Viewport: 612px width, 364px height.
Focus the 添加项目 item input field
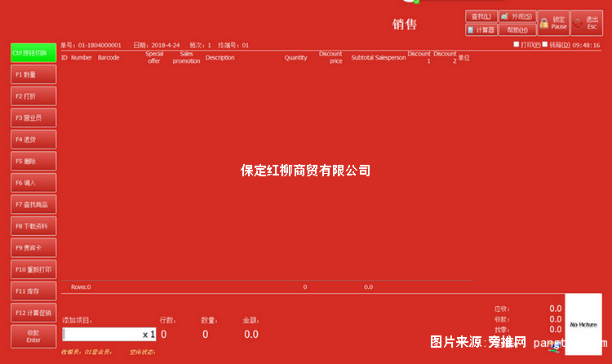[109, 335]
